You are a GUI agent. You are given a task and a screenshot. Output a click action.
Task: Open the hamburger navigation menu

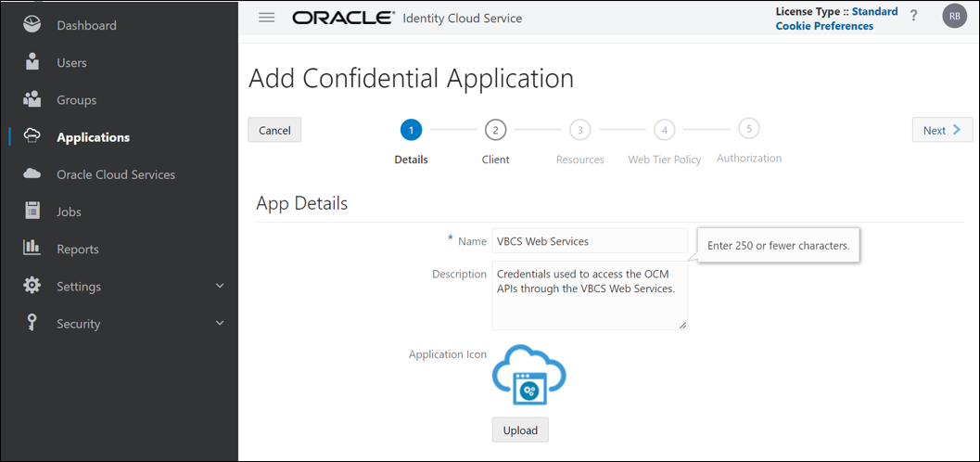(x=267, y=18)
